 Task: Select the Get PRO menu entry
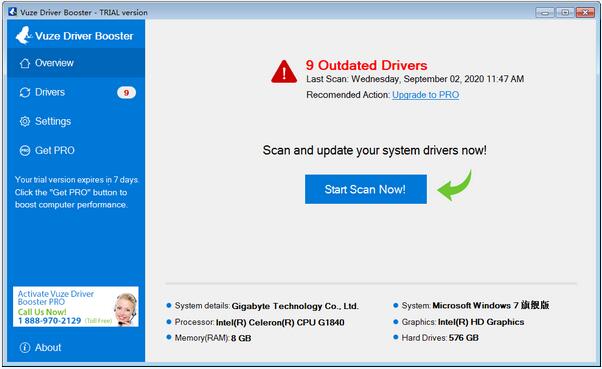coord(76,151)
